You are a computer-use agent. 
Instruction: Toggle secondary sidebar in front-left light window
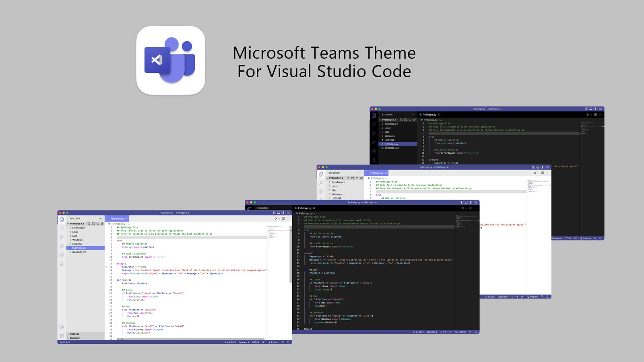[x=283, y=213]
